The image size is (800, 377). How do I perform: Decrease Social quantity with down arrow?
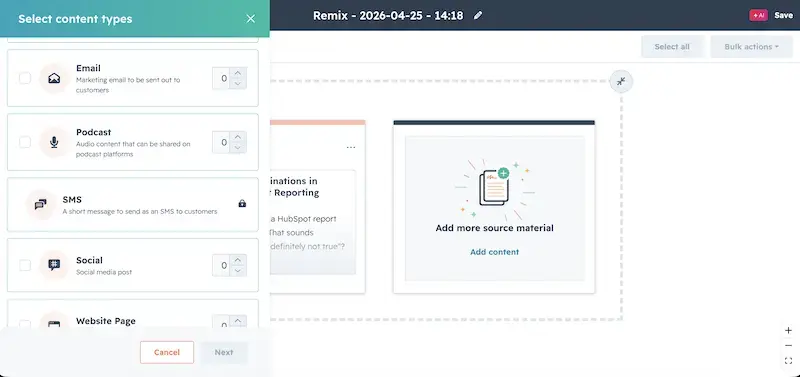tap(238, 271)
